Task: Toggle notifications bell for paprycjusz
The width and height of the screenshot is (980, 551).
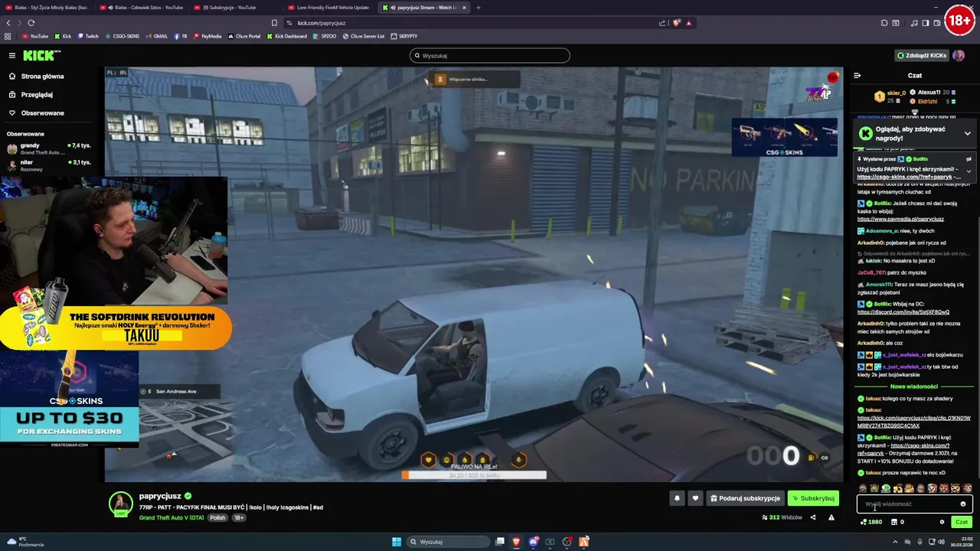Action: coord(677,498)
